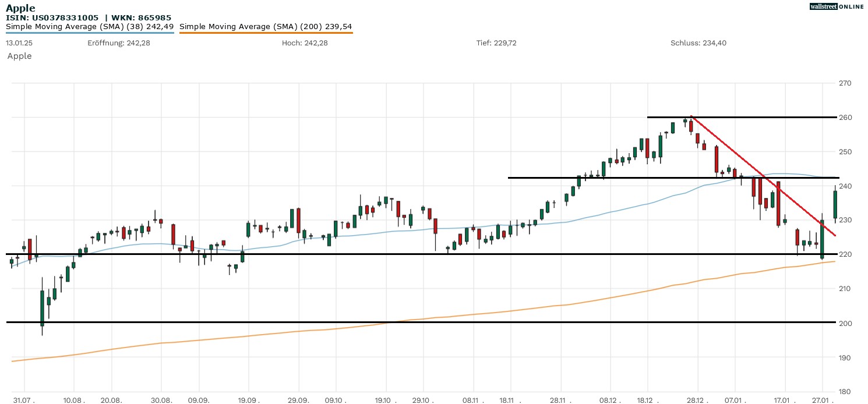Click the last green candle on right
This screenshot has height=404, width=868.
click(835, 204)
